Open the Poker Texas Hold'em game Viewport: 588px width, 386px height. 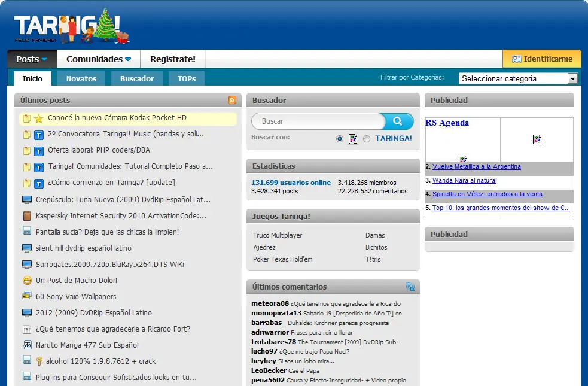tap(283, 259)
